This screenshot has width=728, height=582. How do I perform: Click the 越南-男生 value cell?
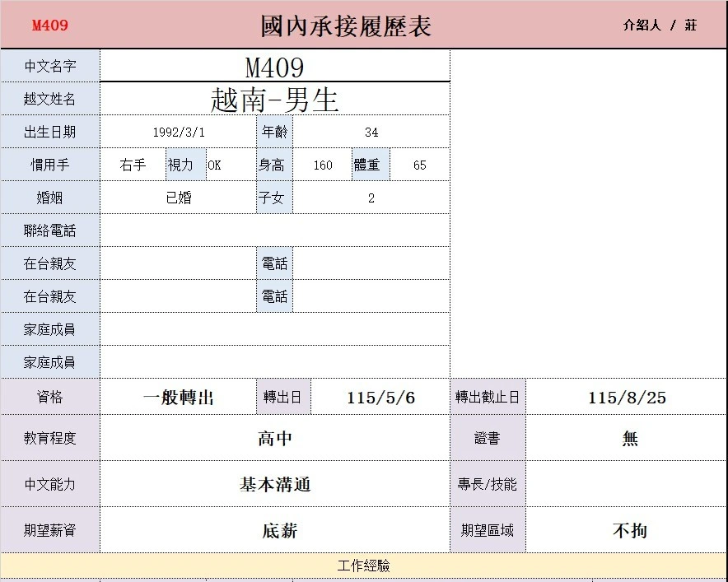[275, 99]
